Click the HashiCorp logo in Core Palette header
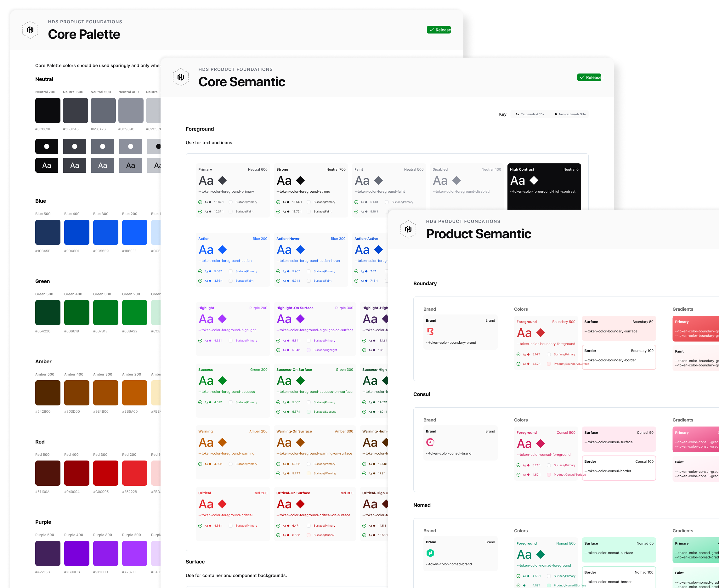The height and width of the screenshot is (588, 719). (30, 30)
